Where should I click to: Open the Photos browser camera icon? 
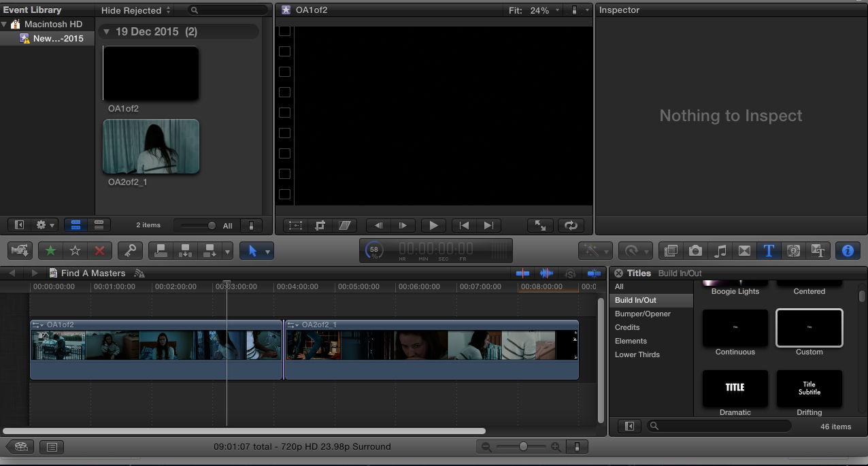[695, 250]
